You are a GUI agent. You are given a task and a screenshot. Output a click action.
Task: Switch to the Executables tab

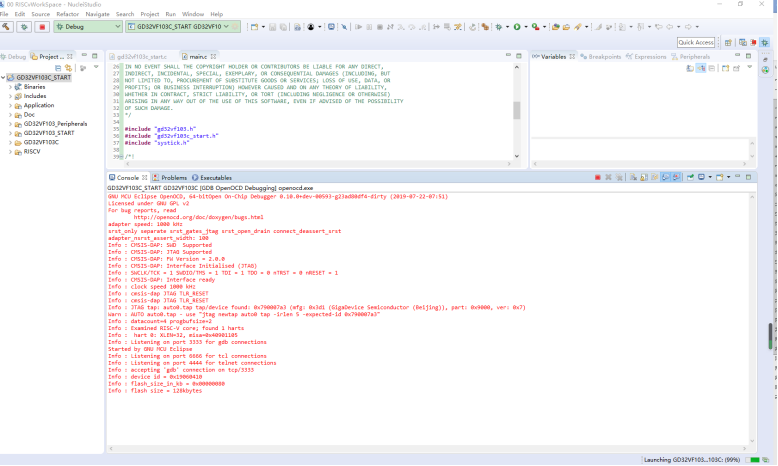coord(215,177)
